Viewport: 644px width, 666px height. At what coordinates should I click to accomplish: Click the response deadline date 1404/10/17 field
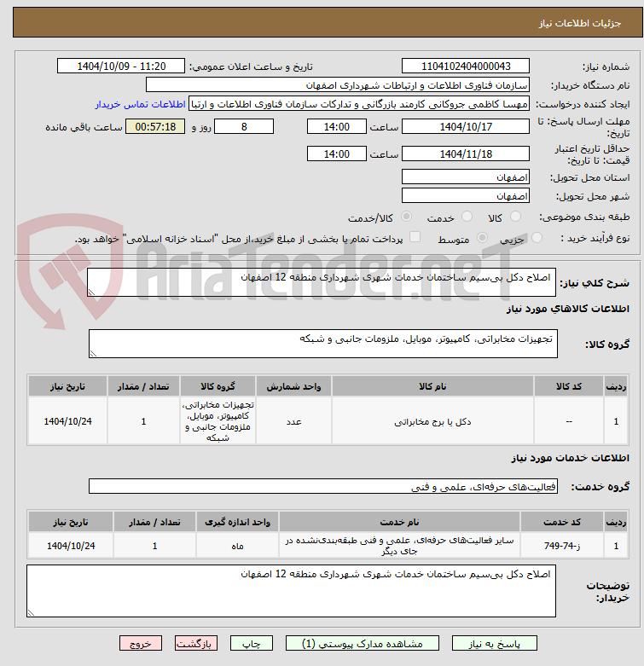point(466,126)
